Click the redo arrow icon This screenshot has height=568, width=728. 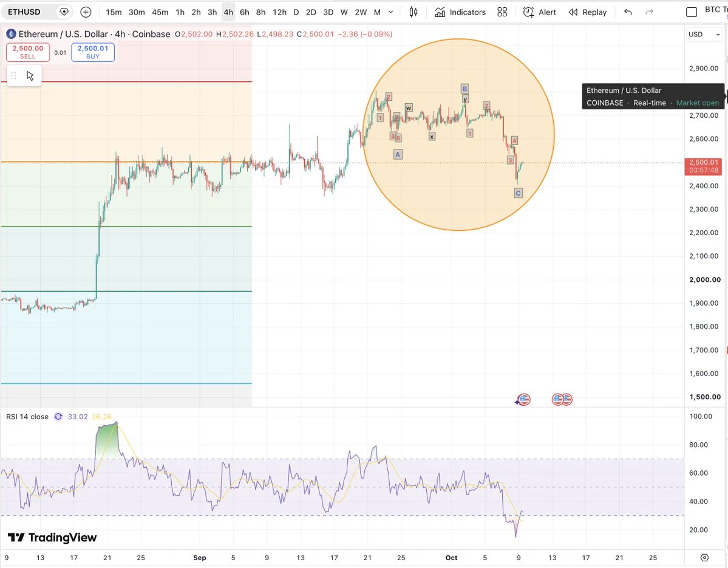649,12
